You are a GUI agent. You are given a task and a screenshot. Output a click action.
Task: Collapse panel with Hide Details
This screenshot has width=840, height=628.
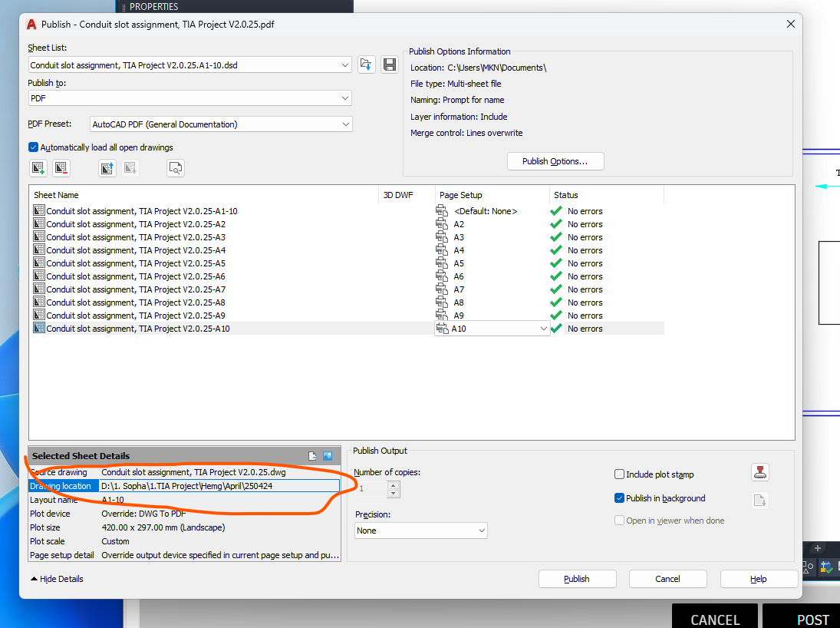click(x=57, y=579)
